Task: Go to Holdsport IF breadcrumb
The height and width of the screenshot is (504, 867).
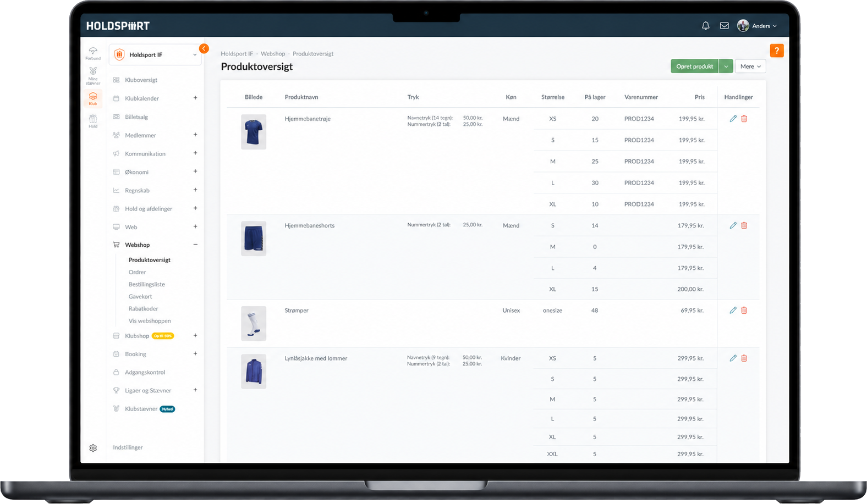Action: (x=237, y=54)
